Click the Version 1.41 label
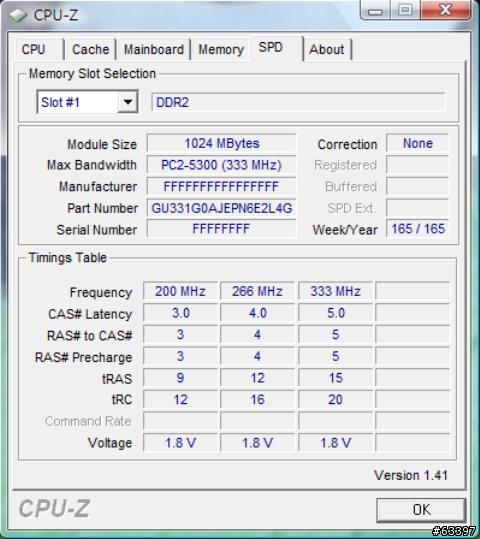 point(411,476)
